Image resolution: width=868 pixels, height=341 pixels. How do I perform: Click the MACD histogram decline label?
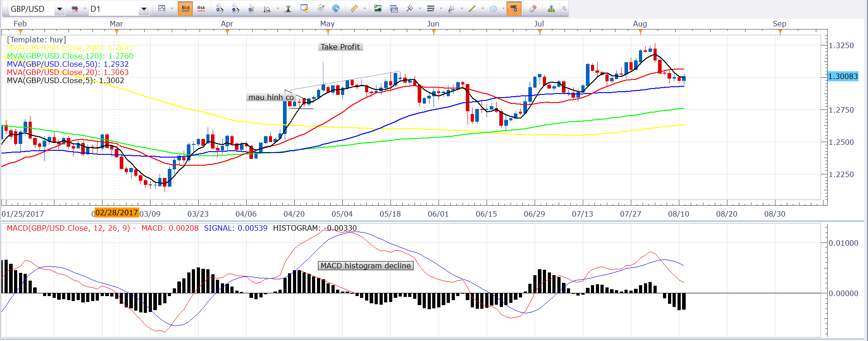click(366, 266)
